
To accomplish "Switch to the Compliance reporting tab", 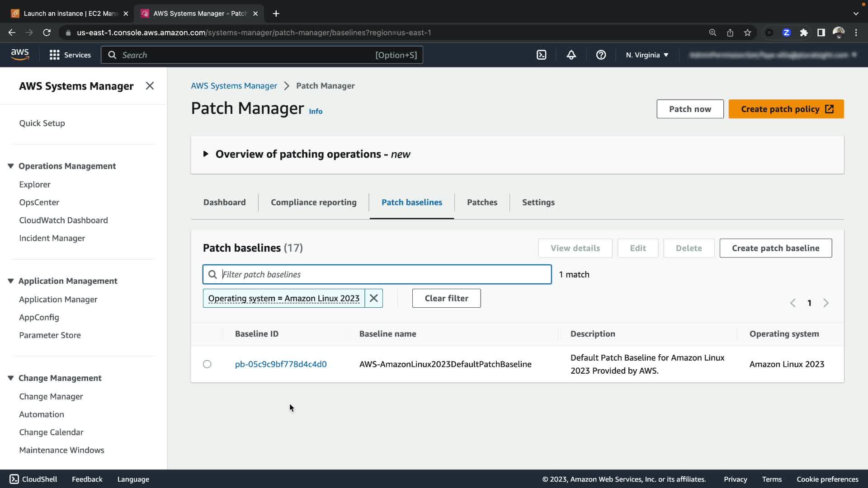I will click(x=313, y=202).
